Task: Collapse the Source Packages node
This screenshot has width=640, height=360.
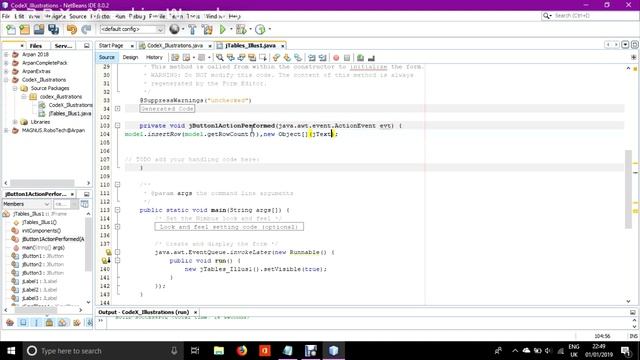Action: click(x=15, y=88)
